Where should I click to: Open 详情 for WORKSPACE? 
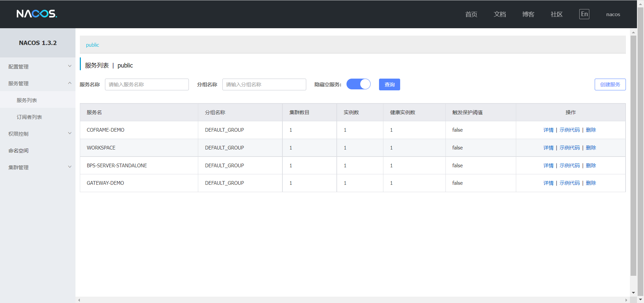548,148
